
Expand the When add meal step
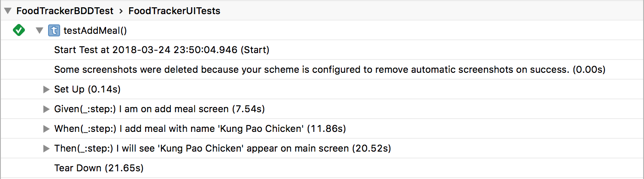pos(46,128)
